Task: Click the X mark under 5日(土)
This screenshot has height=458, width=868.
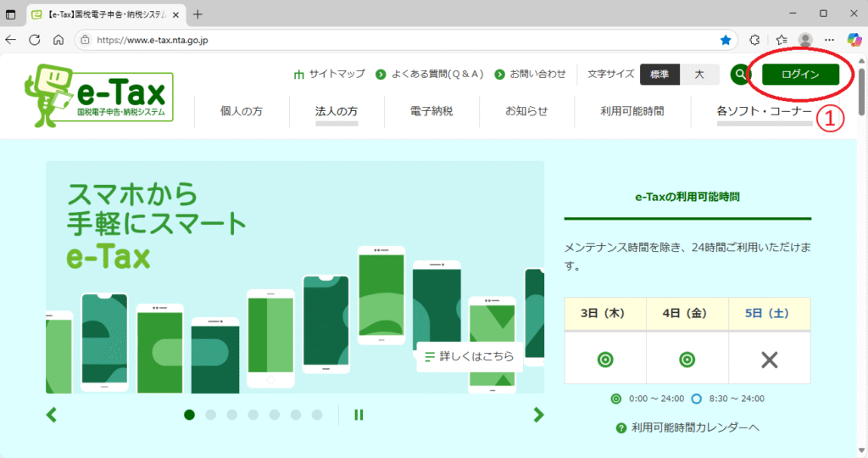Action: pyautogui.click(x=770, y=360)
